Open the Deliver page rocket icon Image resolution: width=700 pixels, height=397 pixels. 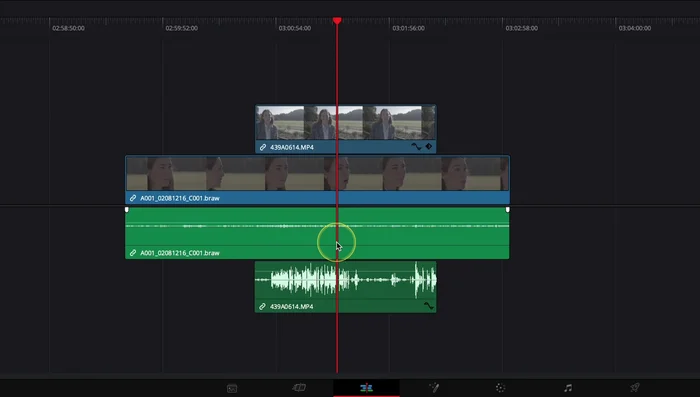click(x=635, y=387)
